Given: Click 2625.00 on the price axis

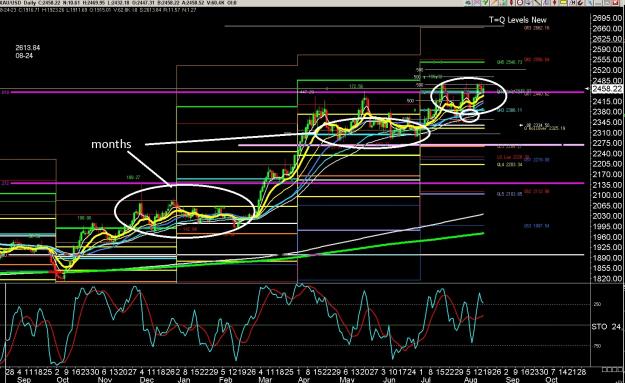Looking at the screenshot, I should pos(607,39).
